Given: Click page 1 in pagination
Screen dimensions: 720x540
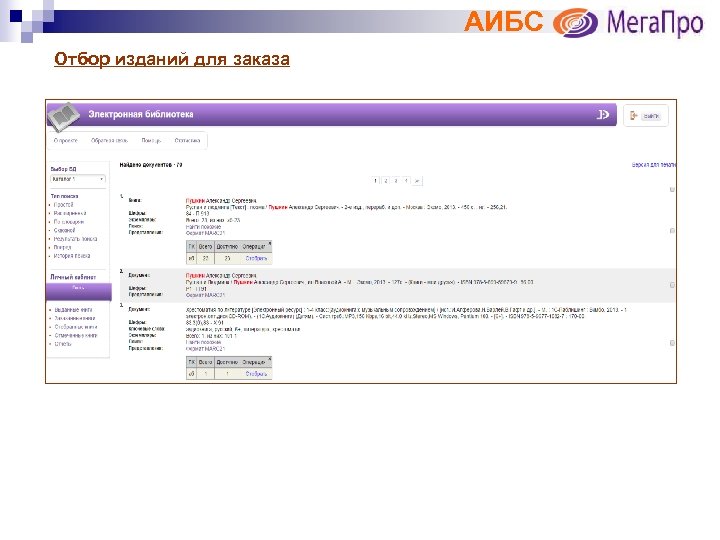Looking at the screenshot, I should [376, 181].
